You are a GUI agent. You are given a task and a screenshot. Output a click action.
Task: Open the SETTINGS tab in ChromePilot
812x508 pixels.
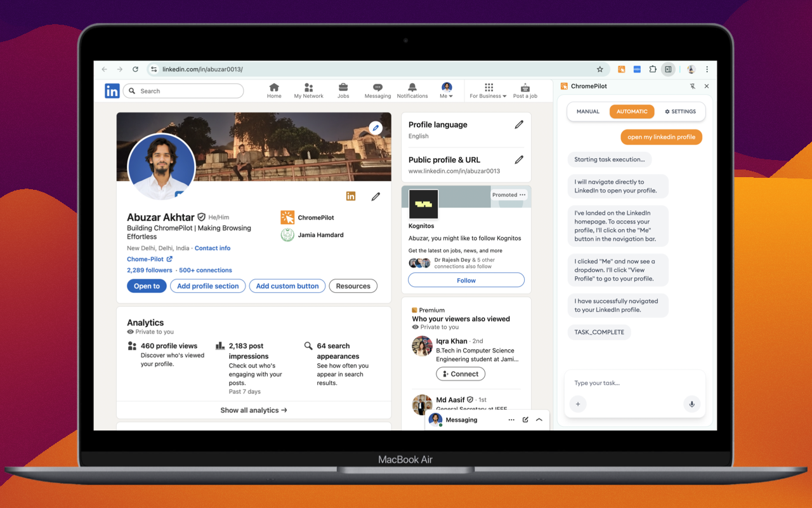click(680, 111)
